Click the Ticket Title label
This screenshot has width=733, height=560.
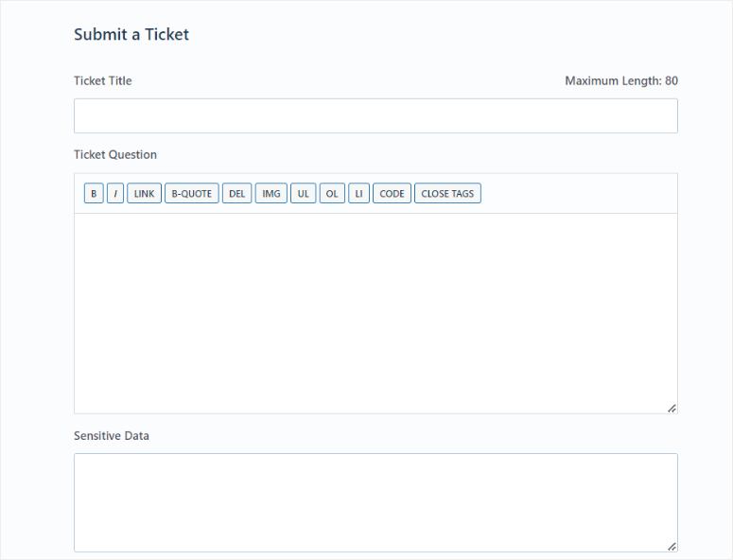[x=103, y=81]
